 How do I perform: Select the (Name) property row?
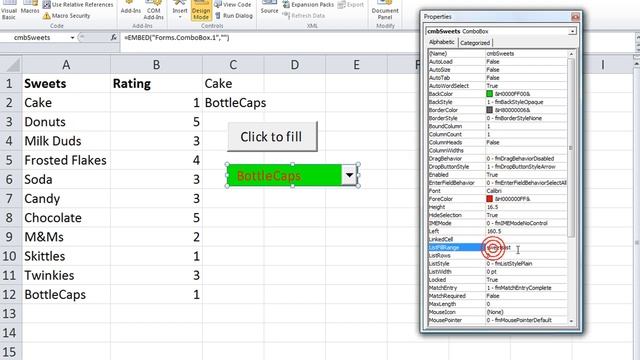tap(498, 53)
